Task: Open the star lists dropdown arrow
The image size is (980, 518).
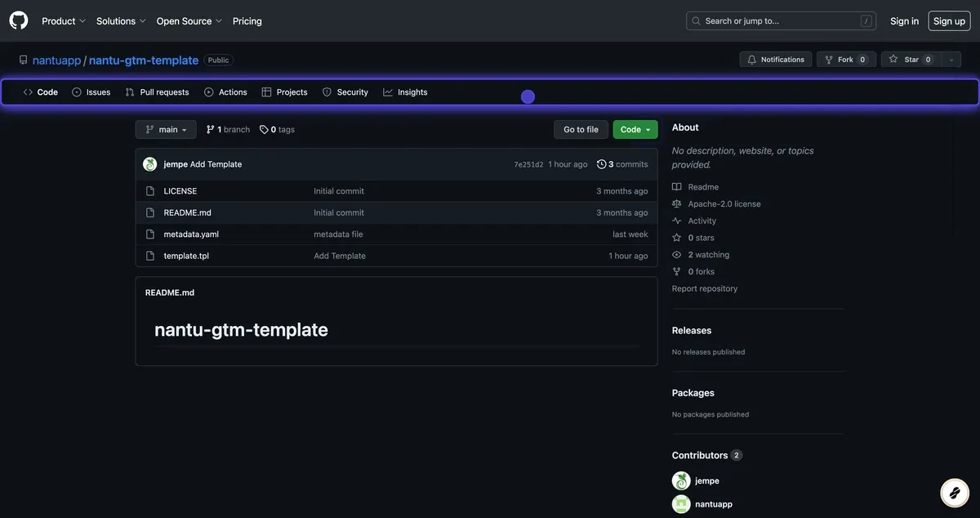Action: pyautogui.click(x=951, y=60)
